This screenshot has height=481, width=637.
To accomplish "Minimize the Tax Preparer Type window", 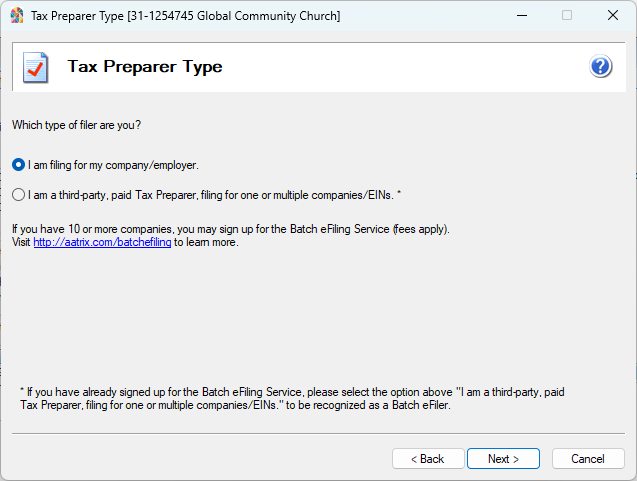I will coord(521,15).
